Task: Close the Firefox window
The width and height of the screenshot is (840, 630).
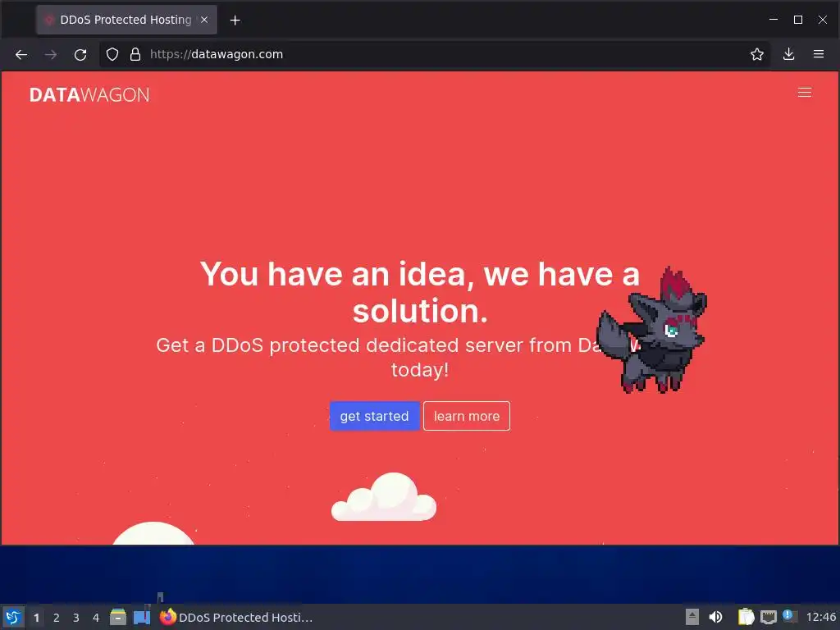Action: (x=822, y=20)
